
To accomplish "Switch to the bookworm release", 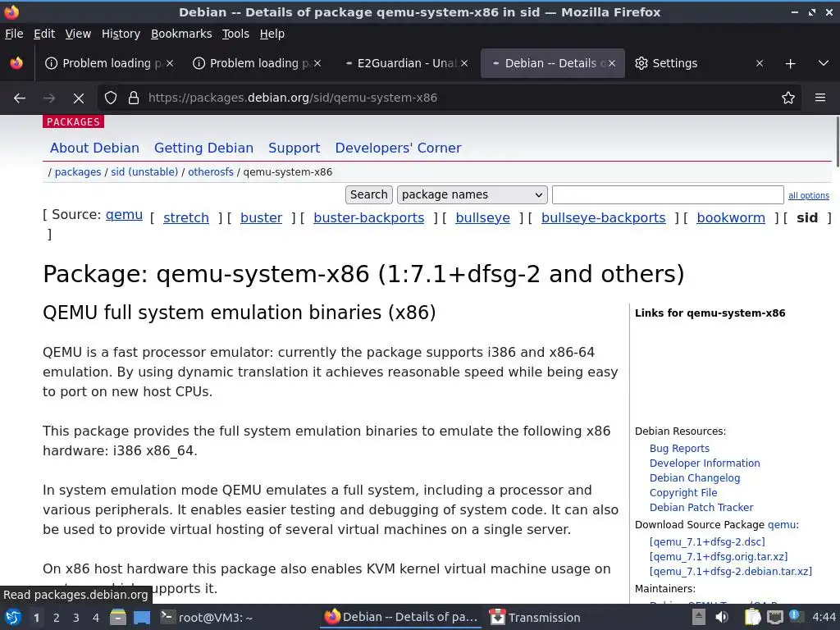I will pyautogui.click(x=731, y=217).
